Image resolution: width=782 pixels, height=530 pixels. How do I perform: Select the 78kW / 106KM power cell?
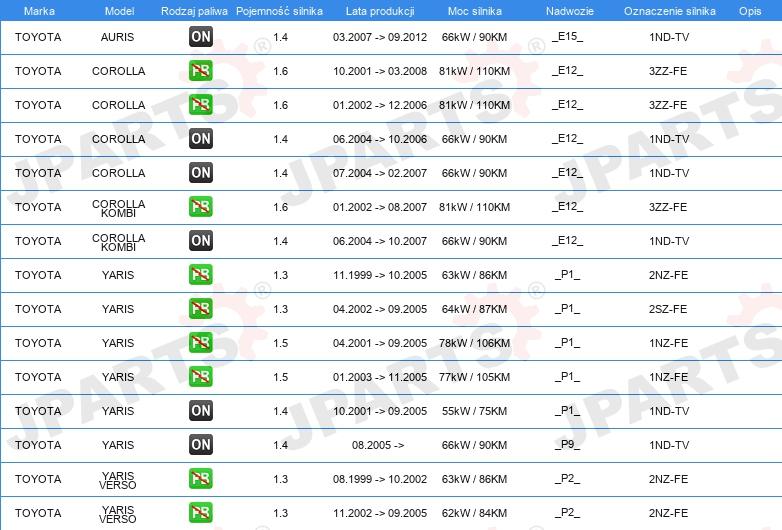point(474,343)
